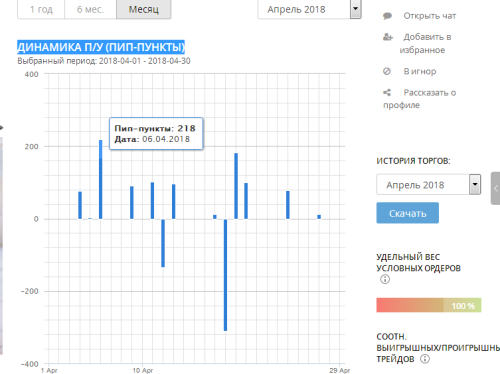Click the ignore circle-slash icon
Viewport: 500px width, 374px height.
(x=387, y=71)
